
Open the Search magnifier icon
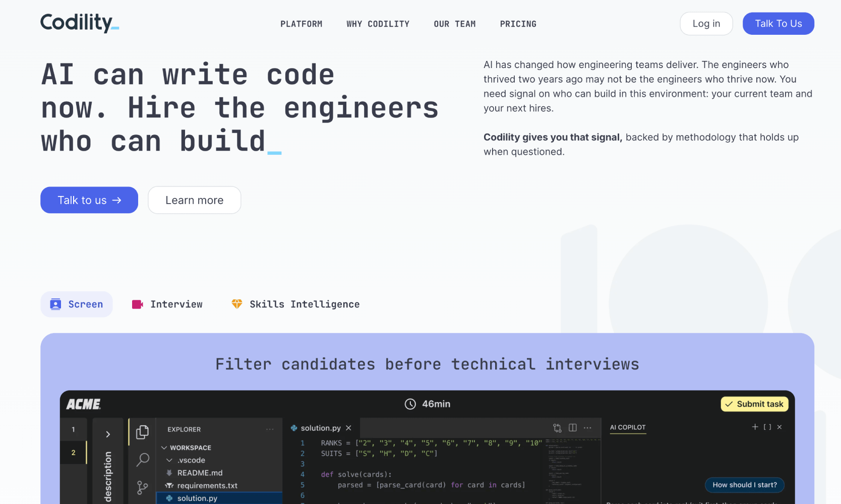pos(143,460)
